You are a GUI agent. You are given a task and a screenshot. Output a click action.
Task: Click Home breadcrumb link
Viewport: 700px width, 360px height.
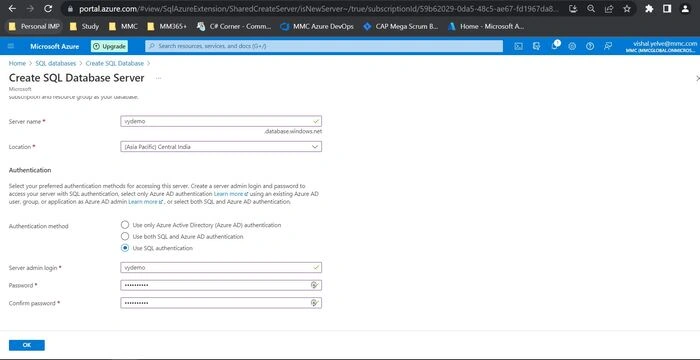[17, 63]
